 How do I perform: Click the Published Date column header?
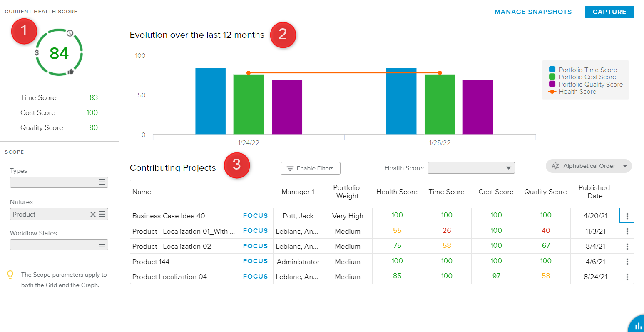click(x=594, y=192)
